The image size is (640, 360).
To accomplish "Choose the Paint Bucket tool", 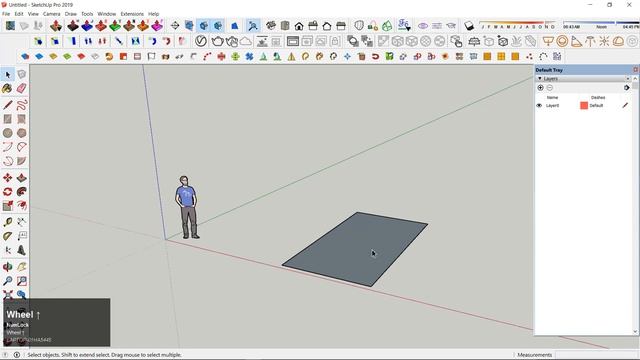I will tap(7, 88).
